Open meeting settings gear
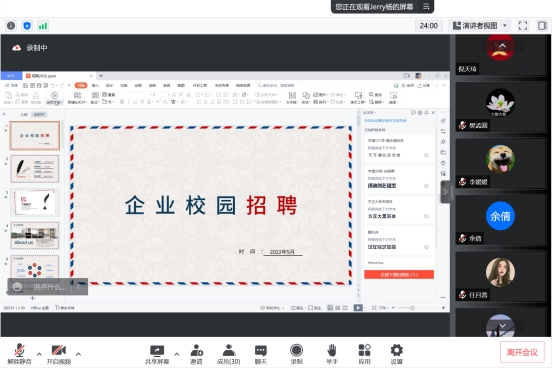Viewport: 553px width, 368px height. point(397,354)
